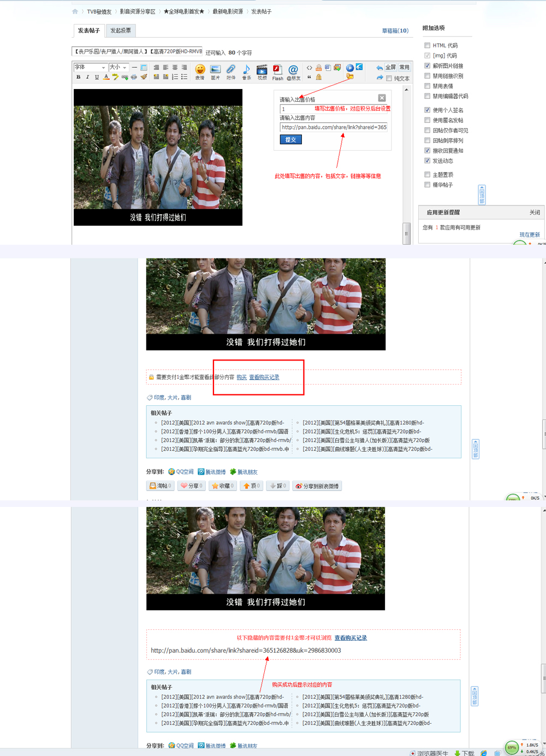
Task: Add an attachment with 附件 paperclip
Action: (x=231, y=72)
